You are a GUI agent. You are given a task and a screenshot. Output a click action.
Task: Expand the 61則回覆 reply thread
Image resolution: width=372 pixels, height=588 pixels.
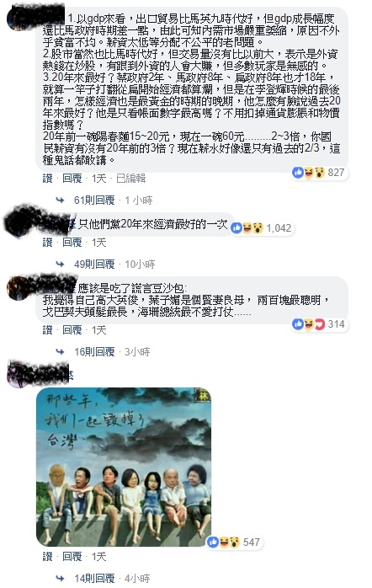94,200
